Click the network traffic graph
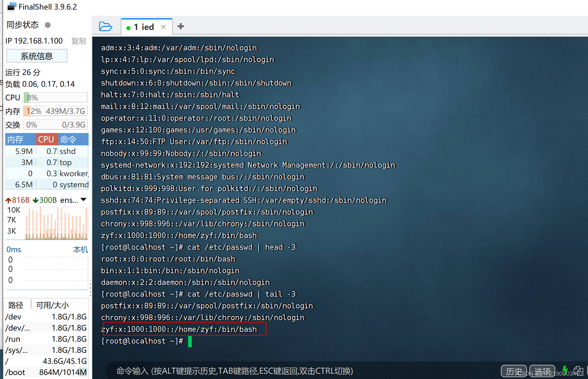Image resolution: width=588 pixels, height=379 pixels. point(56,223)
